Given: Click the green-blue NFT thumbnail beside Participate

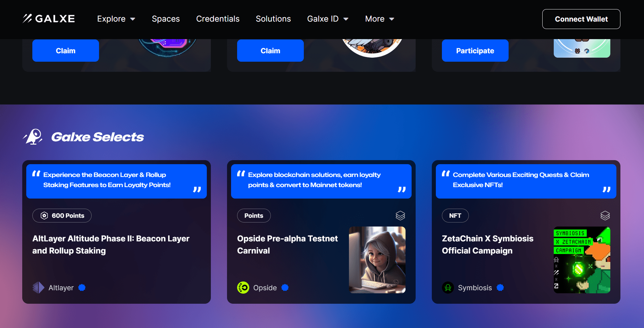Looking at the screenshot, I should tap(582, 48).
